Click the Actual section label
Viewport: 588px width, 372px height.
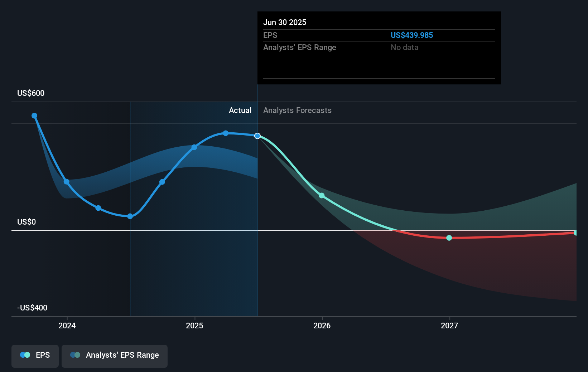[240, 110]
